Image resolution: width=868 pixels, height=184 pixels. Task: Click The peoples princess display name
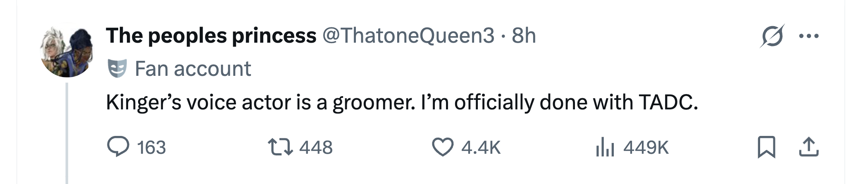pos(211,36)
